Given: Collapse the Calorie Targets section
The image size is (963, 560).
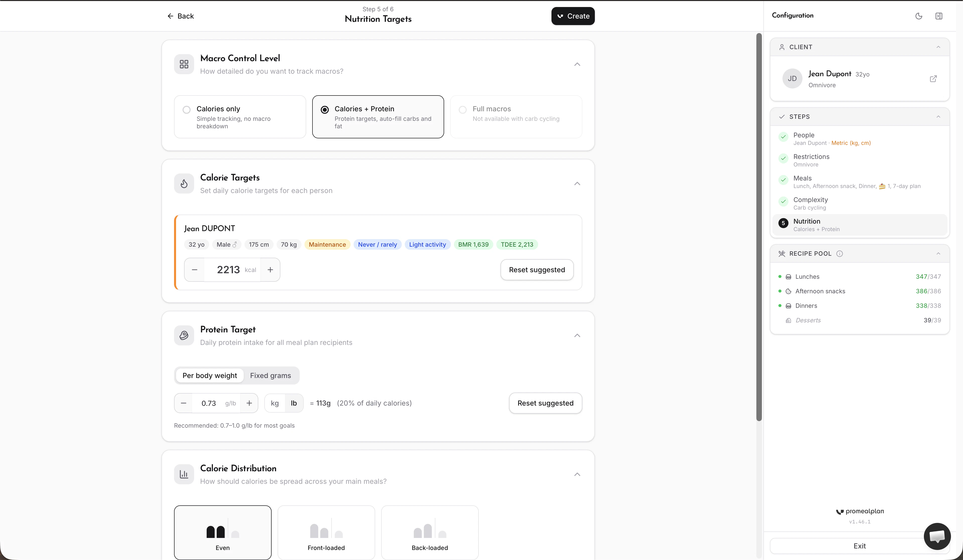Looking at the screenshot, I should tap(577, 184).
